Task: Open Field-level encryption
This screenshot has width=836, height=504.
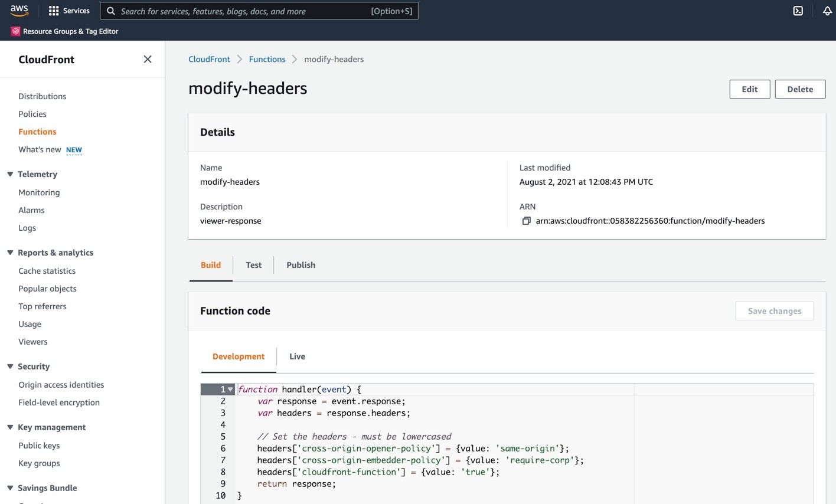Action: click(59, 402)
